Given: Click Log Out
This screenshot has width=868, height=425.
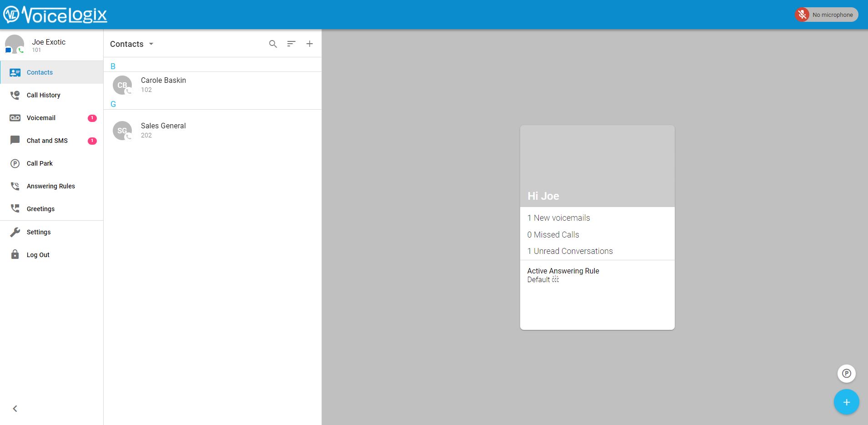Looking at the screenshot, I should click(38, 255).
